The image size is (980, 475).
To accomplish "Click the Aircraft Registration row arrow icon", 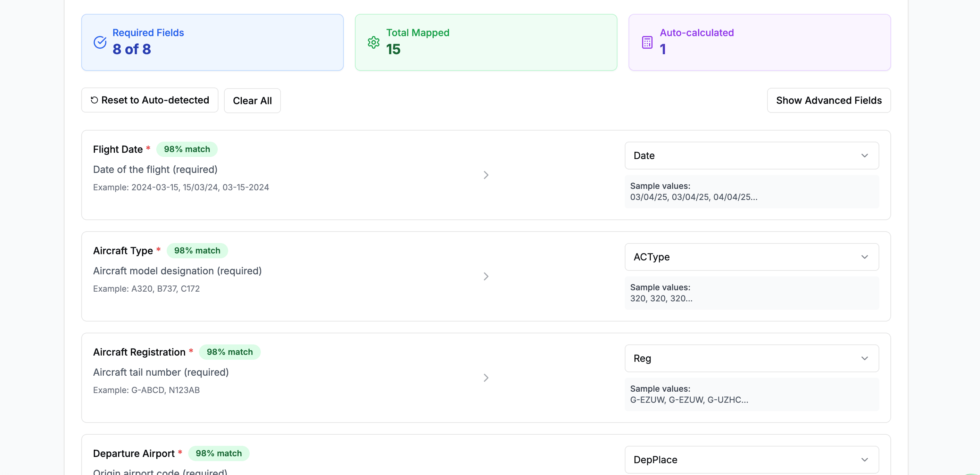I will [x=486, y=378].
